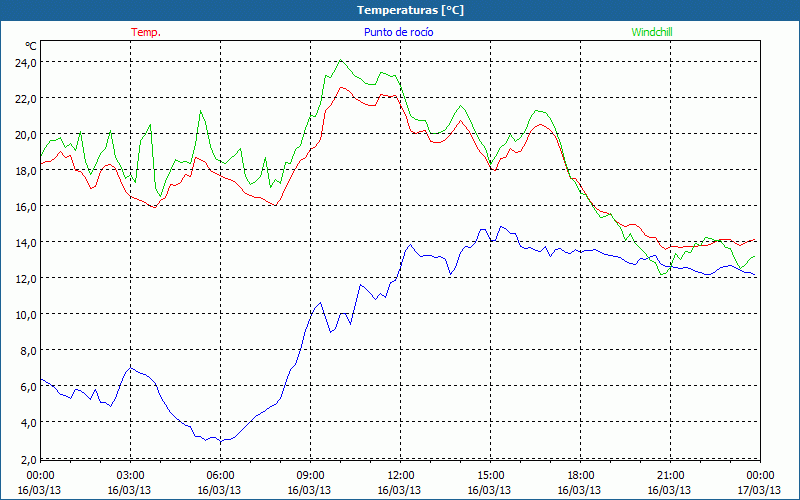Click the 24,0 y-axis value

pos(27,63)
